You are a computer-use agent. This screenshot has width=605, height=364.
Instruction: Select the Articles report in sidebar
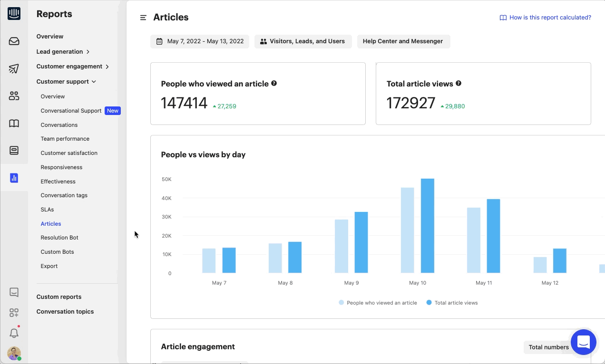[51, 224]
